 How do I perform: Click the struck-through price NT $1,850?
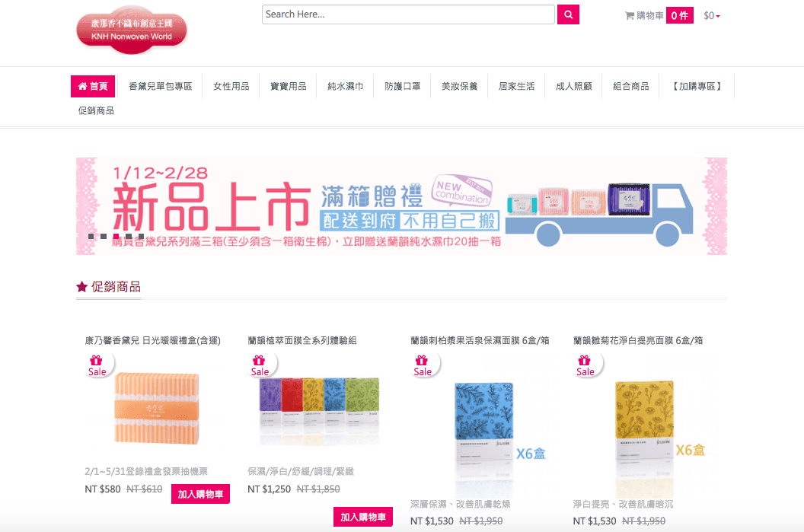[x=318, y=489]
